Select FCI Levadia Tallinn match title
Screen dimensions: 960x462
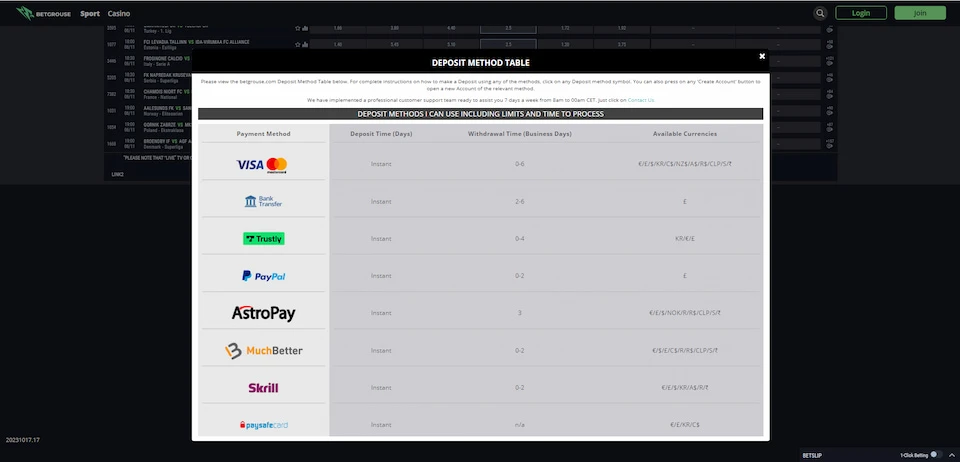[x=196, y=42]
